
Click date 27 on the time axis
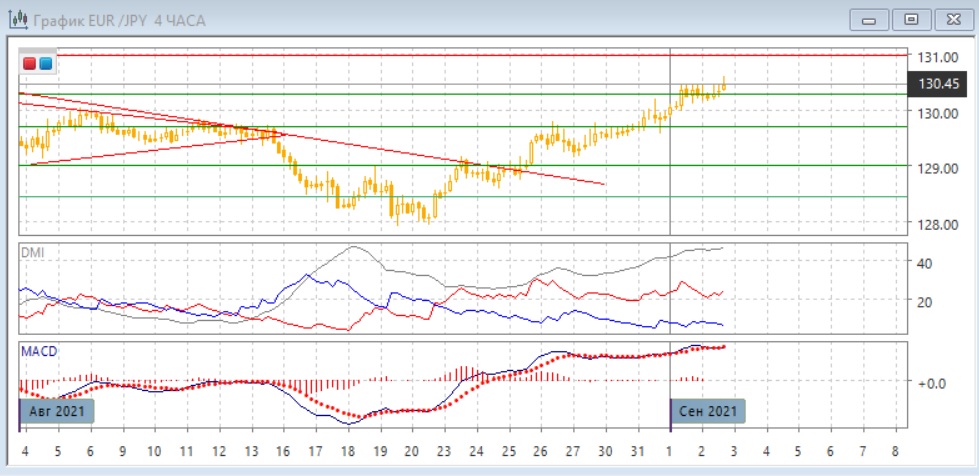573,451
